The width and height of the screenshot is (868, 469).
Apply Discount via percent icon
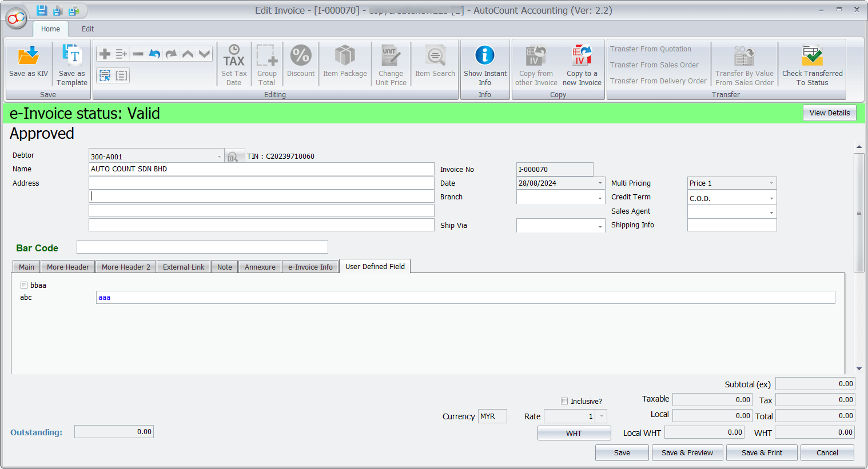point(301,55)
